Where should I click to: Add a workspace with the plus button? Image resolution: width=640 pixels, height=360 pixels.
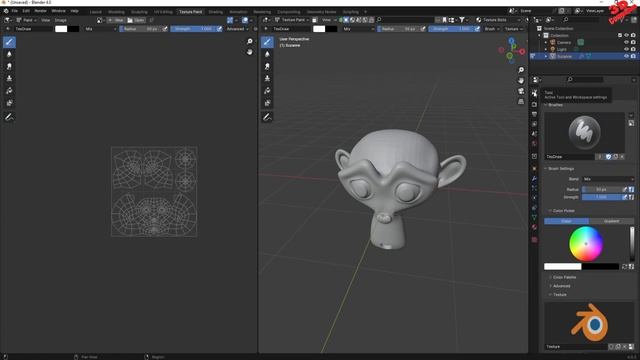tap(365, 12)
